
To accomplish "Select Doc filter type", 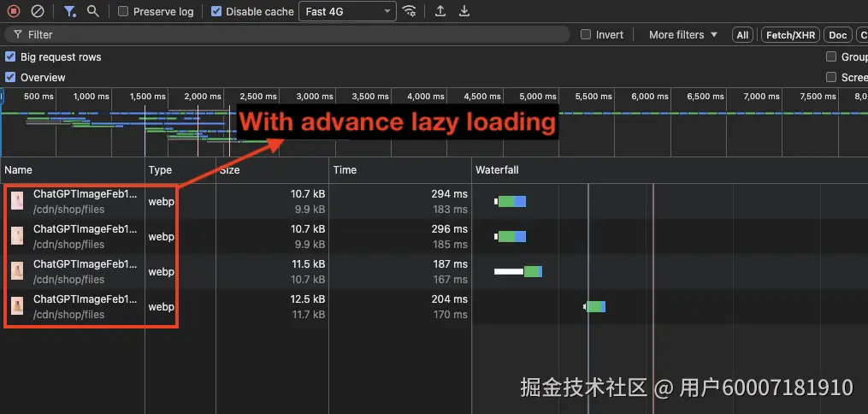I will [x=837, y=35].
